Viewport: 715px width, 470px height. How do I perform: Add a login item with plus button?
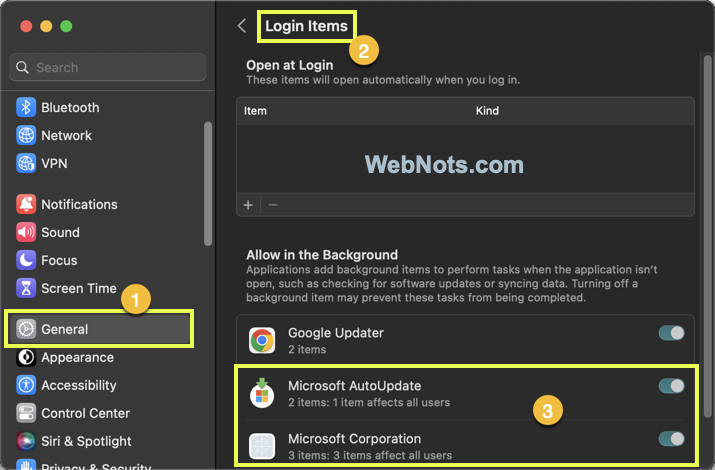pos(248,205)
